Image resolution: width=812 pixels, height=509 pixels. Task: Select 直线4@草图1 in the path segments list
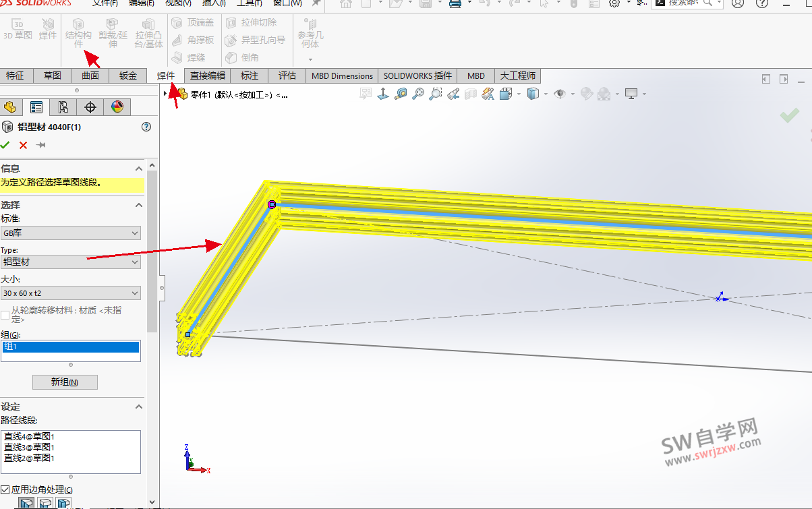tap(28, 436)
